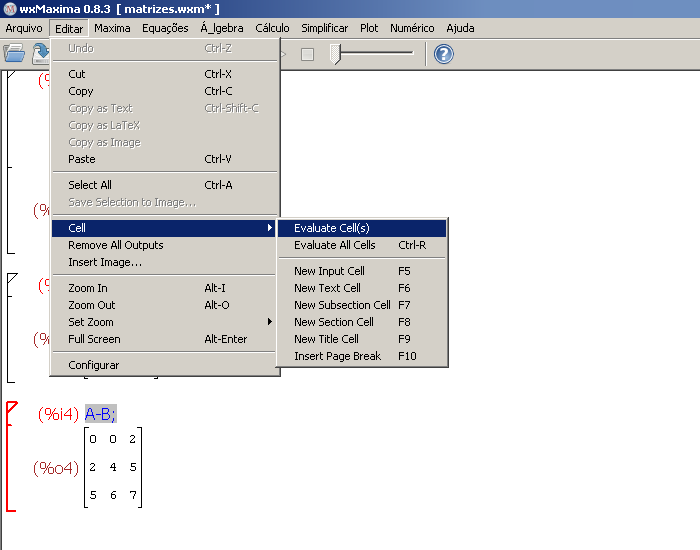This screenshot has width=700, height=550.
Task: Choose Cut from the Editar menu
Action: (164, 74)
